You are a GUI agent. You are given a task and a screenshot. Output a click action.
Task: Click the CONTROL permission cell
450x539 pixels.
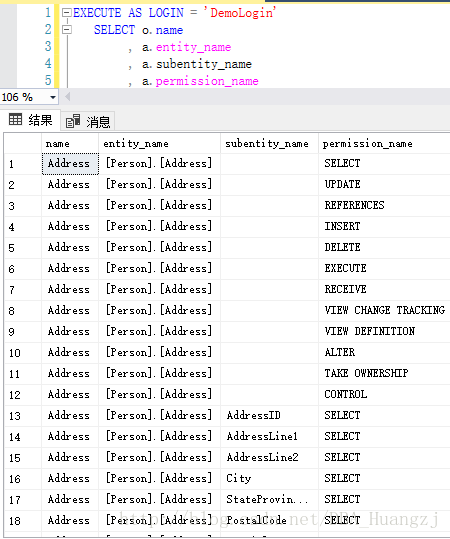pyautogui.click(x=384, y=394)
